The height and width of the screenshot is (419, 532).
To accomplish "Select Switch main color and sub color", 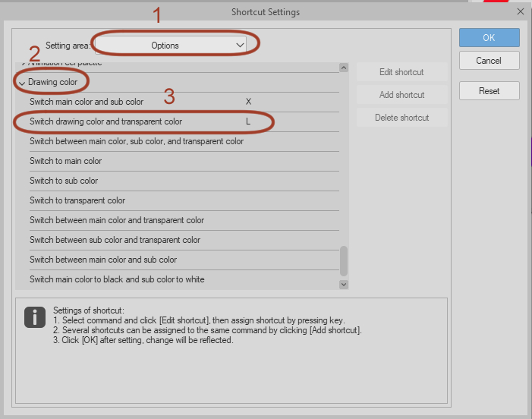I will [87, 102].
